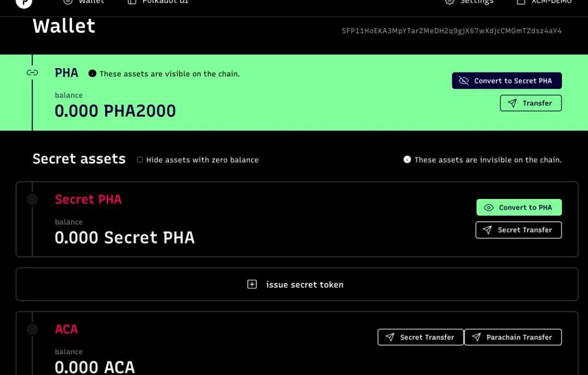Click the wallet address text
This screenshot has height=375, width=588.
tap(451, 31)
